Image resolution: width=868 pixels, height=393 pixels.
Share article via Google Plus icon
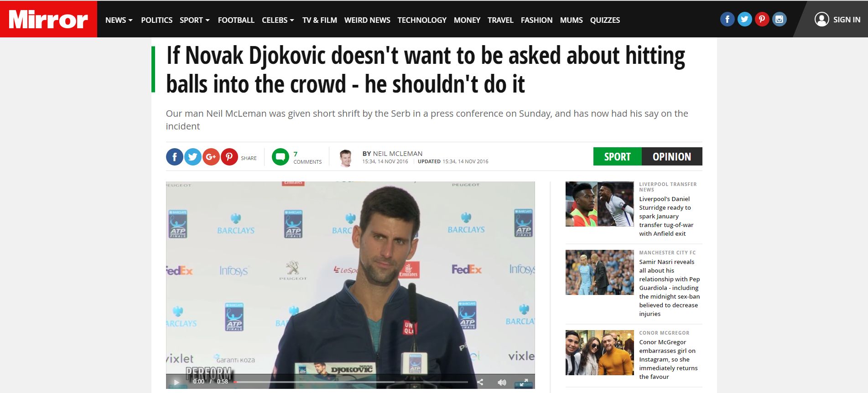(211, 157)
